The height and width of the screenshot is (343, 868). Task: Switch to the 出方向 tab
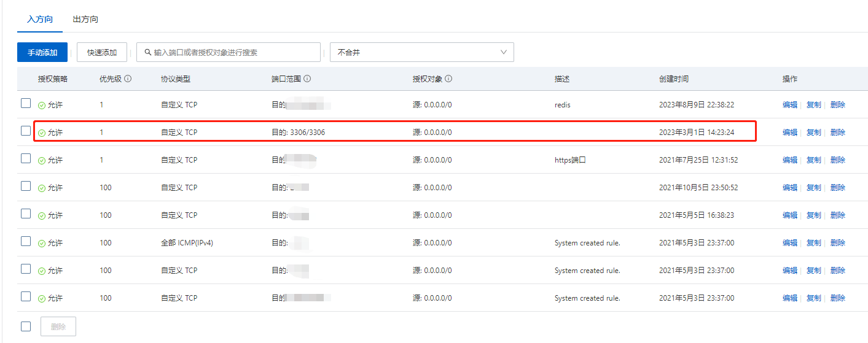pos(85,19)
